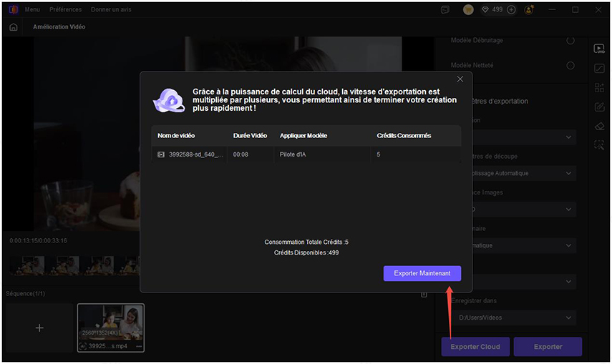Click Séquence(1/1) label
The height and width of the screenshot is (364, 612).
pos(25,293)
